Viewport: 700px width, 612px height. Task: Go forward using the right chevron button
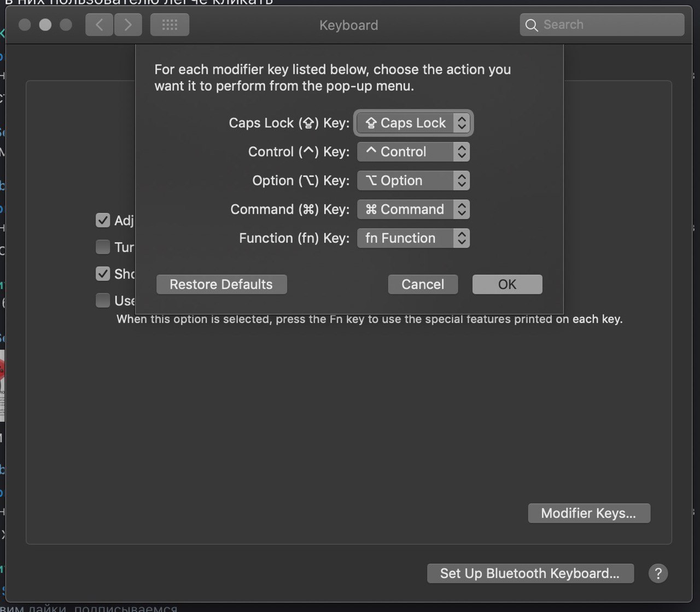pyautogui.click(x=128, y=25)
